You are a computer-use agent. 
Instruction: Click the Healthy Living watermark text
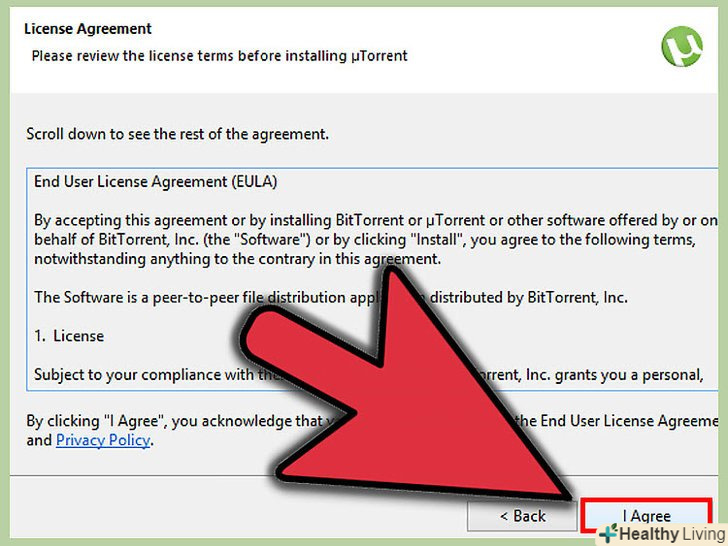click(672, 534)
